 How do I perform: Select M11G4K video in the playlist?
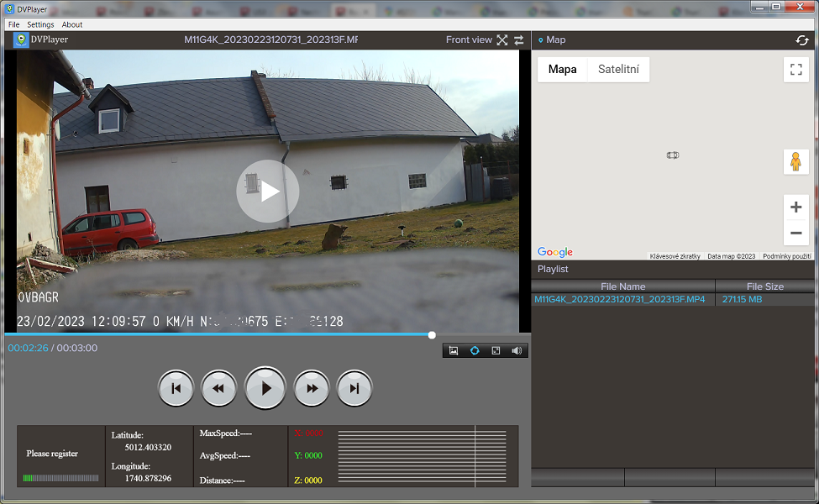[620, 300]
